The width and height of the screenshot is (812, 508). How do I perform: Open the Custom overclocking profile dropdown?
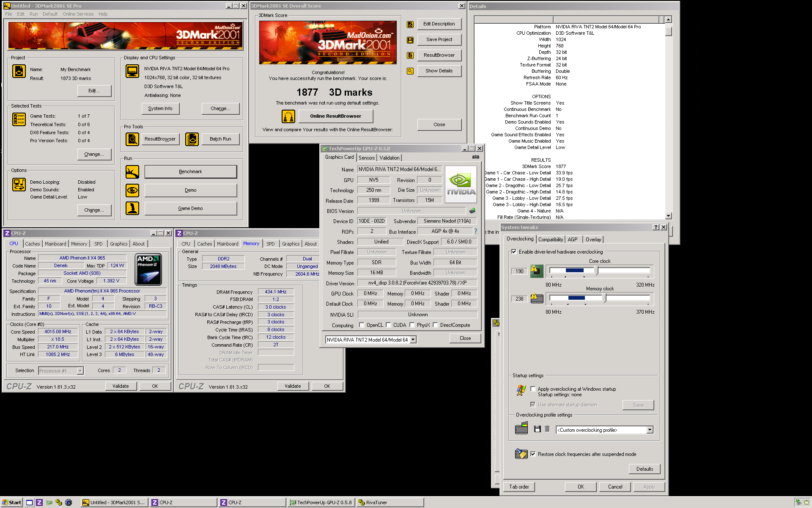click(x=650, y=430)
